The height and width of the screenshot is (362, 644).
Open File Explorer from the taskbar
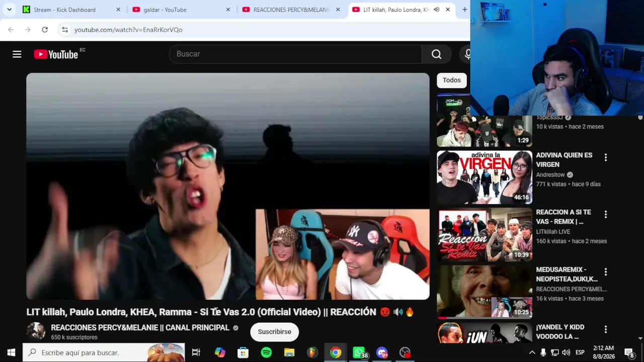pyautogui.click(x=289, y=352)
